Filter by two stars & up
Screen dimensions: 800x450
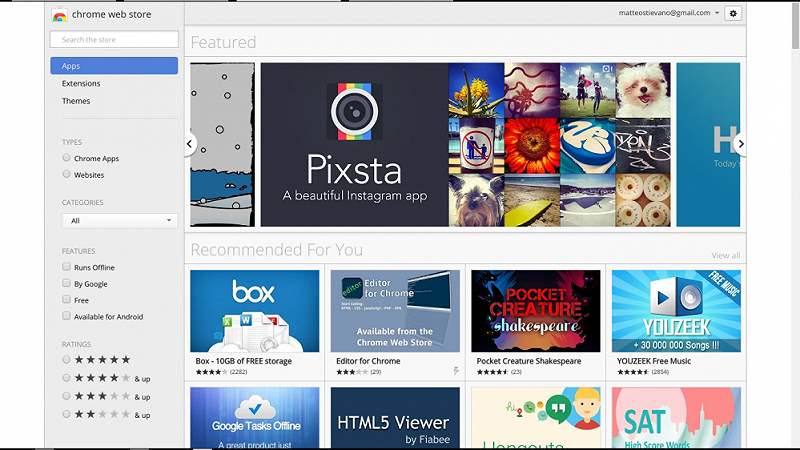tap(66, 414)
